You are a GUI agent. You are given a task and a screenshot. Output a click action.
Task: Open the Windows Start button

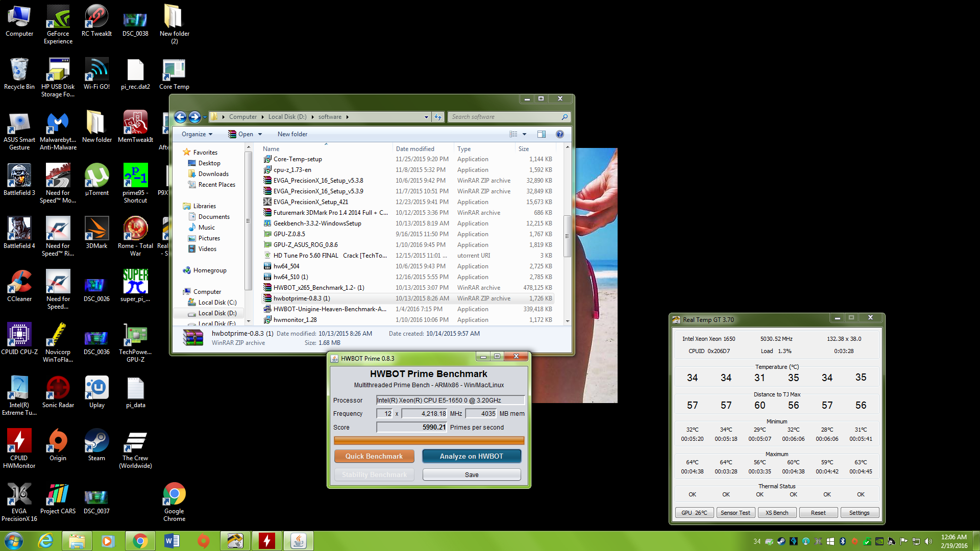pos(14,541)
